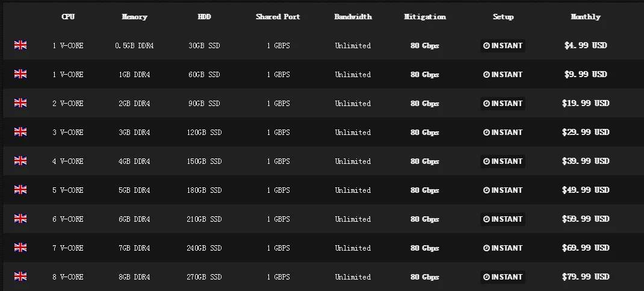
Task: Click the Monthly column header
Action: [585, 17]
